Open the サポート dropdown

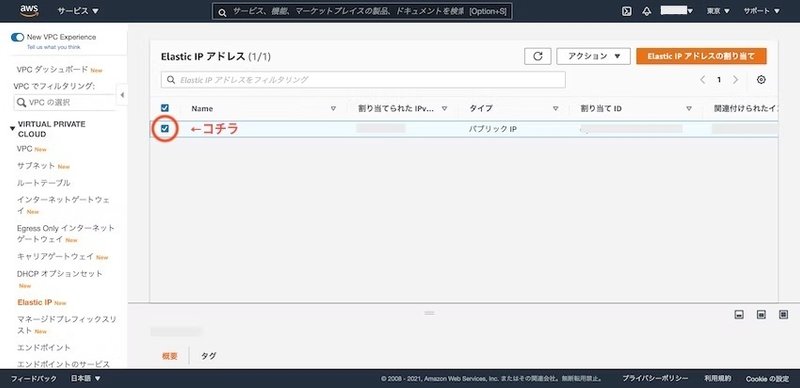click(762, 11)
